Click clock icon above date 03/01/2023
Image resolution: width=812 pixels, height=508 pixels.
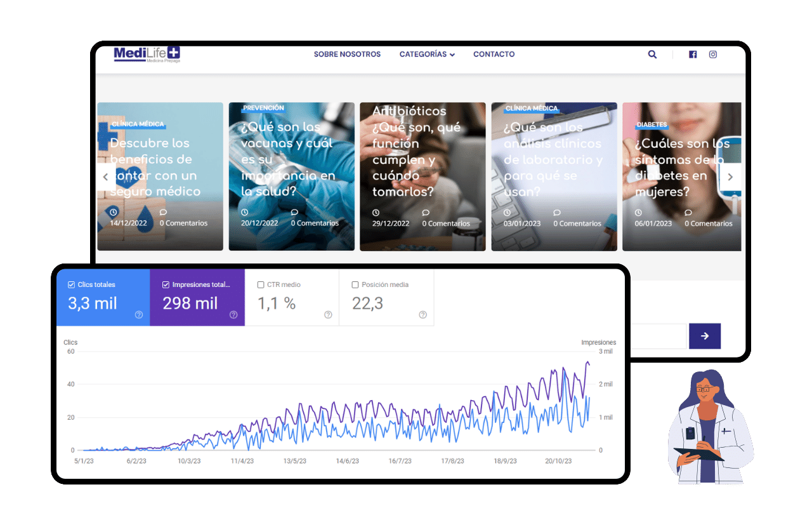(x=507, y=212)
